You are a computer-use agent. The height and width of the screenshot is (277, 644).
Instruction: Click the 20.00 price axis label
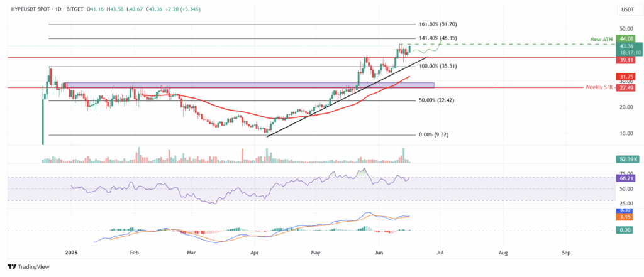click(x=626, y=107)
